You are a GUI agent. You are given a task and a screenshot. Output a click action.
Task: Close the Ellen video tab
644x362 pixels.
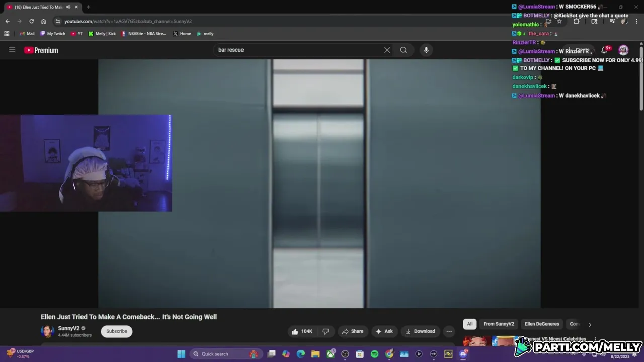click(77, 7)
